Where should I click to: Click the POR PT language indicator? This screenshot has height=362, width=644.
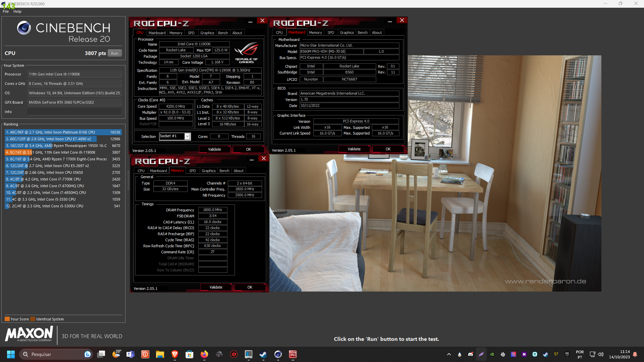[x=580, y=354]
